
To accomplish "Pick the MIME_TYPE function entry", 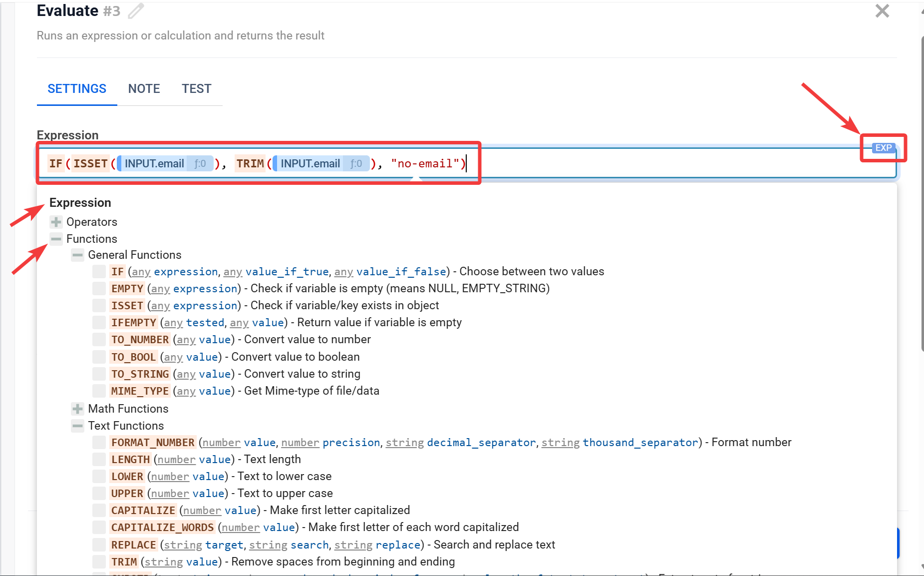I will click(140, 391).
